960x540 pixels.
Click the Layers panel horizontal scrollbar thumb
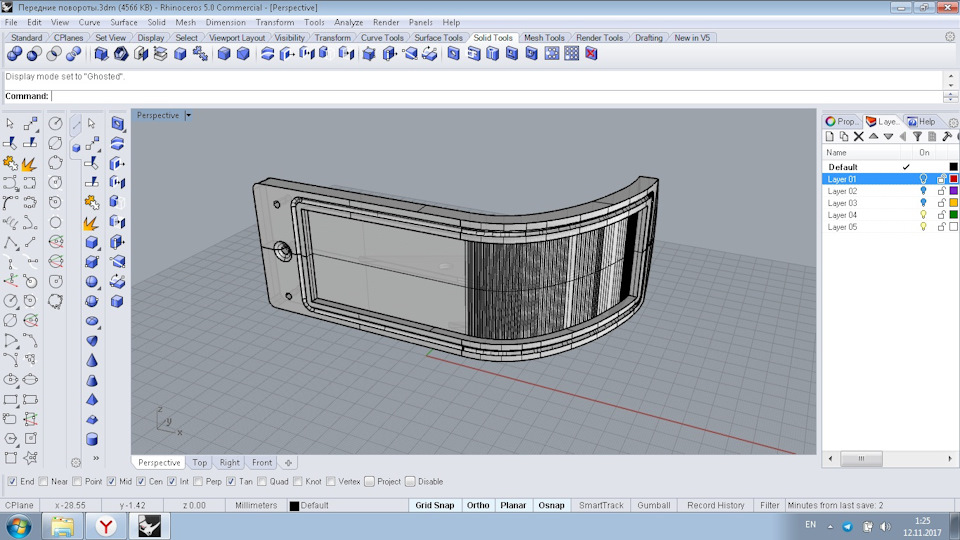(861, 459)
